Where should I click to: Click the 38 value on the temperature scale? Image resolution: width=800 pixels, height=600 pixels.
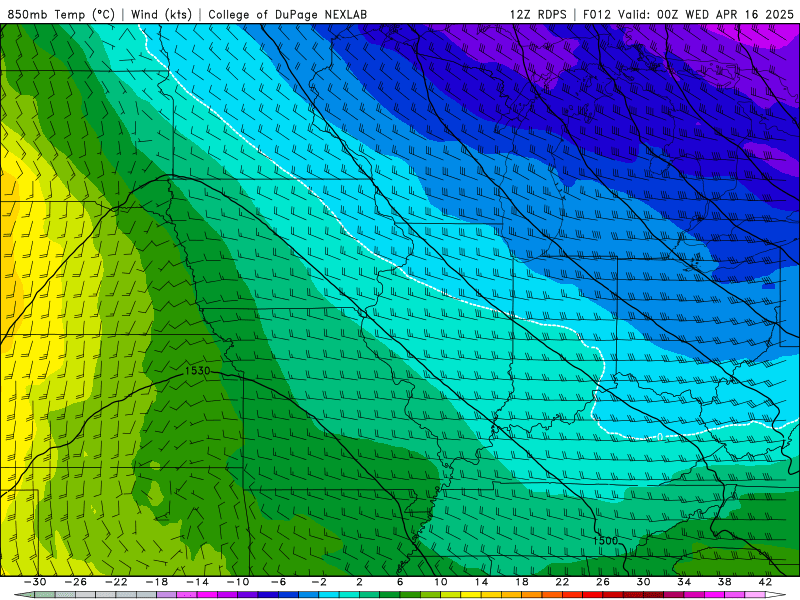click(x=724, y=582)
